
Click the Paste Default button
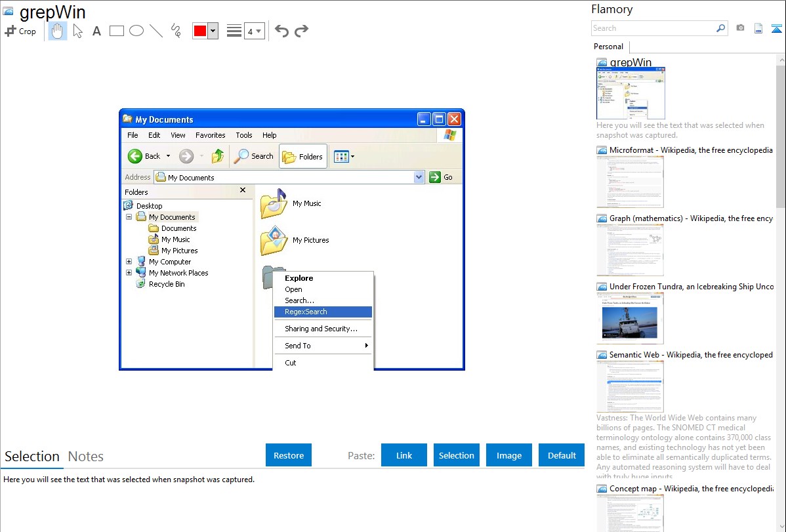pos(562,455)
